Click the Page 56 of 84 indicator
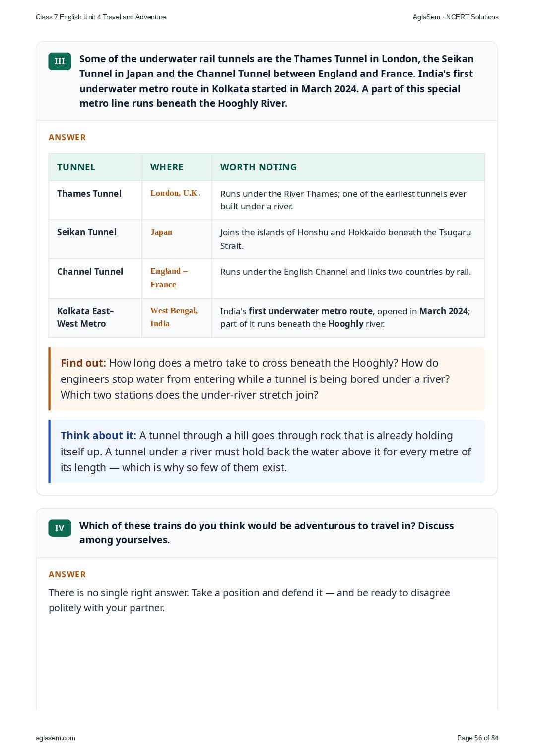Screen dimensions: 534x756 [477, 738]
